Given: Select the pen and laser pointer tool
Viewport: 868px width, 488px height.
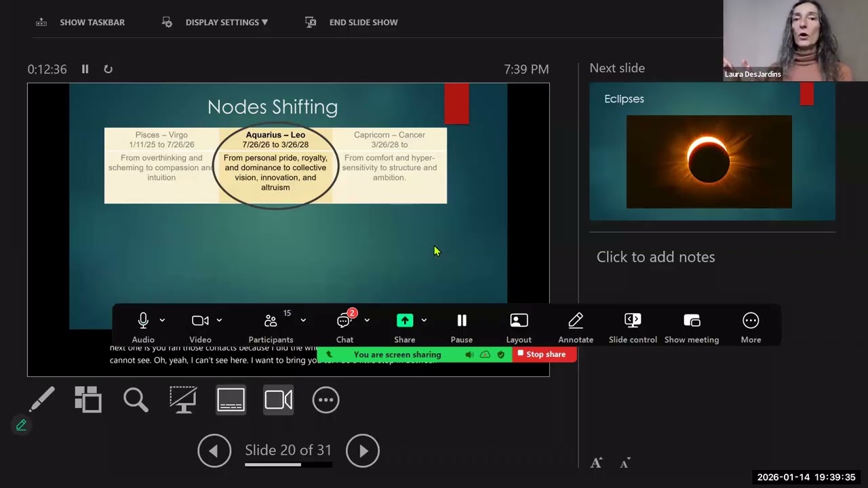Looking at the screenshot, I should [42, 400].
